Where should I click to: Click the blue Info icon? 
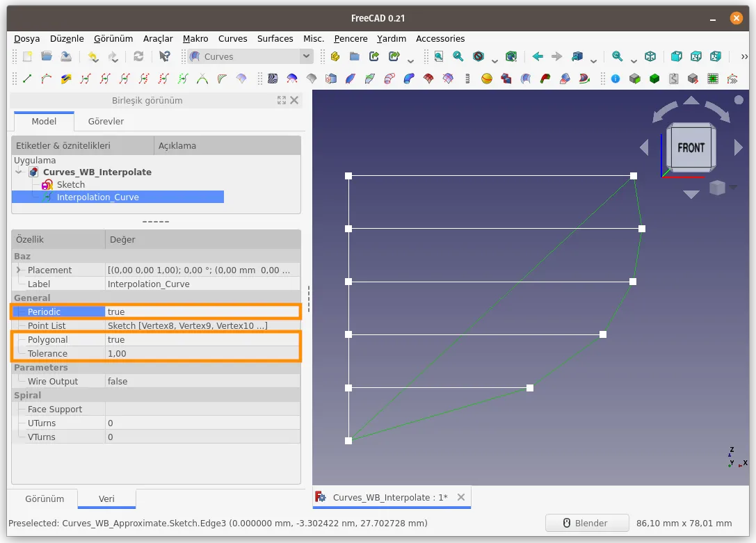(x=616, y=79)
